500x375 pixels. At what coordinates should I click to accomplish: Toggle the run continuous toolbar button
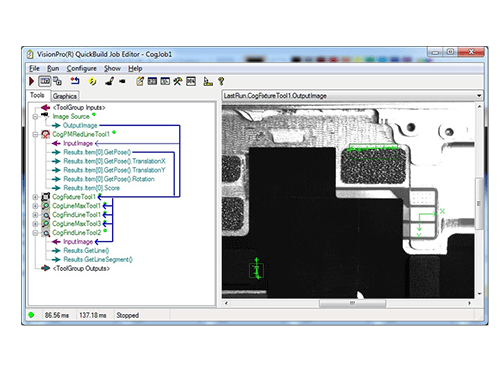[45, 81]
